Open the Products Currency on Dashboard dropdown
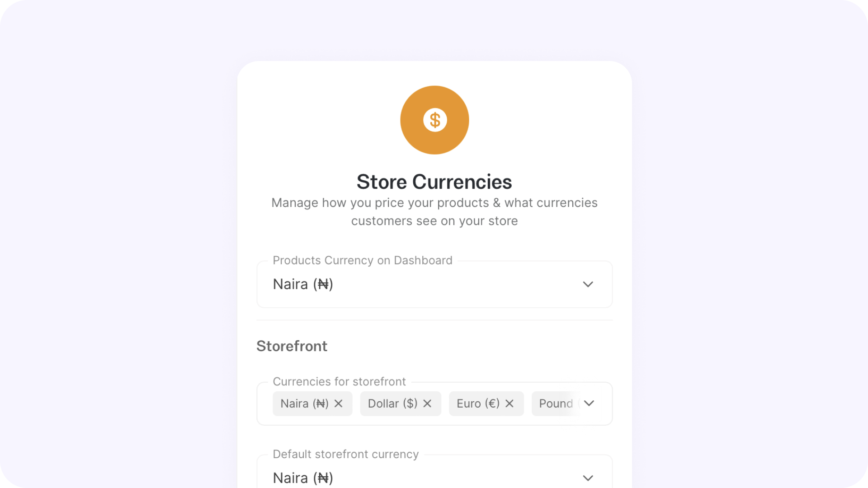 click(434, 284)
